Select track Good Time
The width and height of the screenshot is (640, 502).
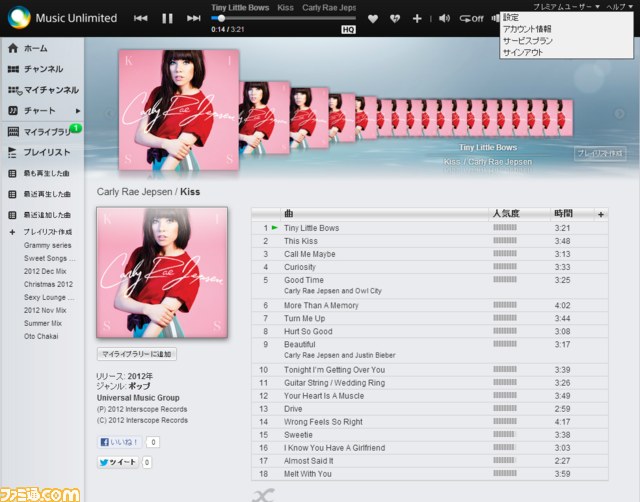(x=304, y=280)
